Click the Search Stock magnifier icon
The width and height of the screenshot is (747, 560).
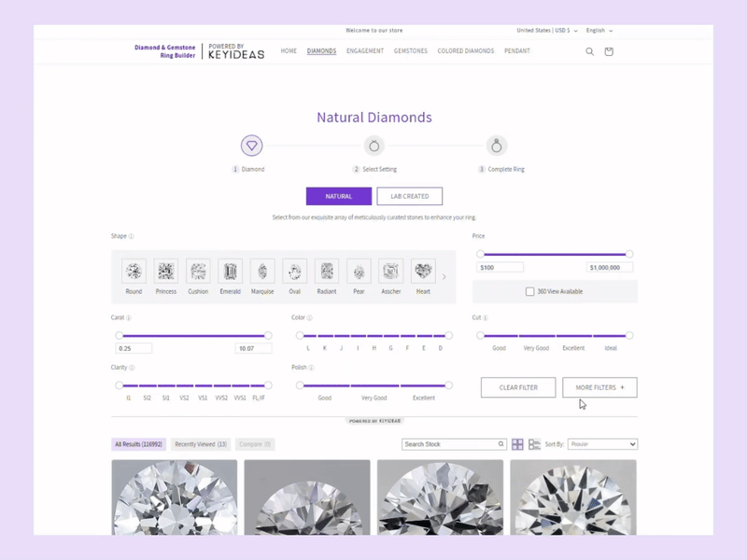point(500,444)
